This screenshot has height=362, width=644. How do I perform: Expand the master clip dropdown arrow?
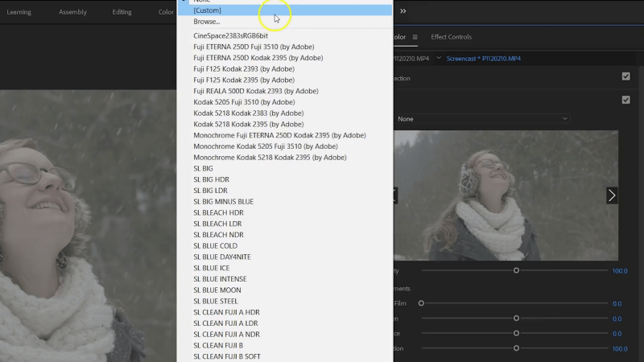pos(439,58)
